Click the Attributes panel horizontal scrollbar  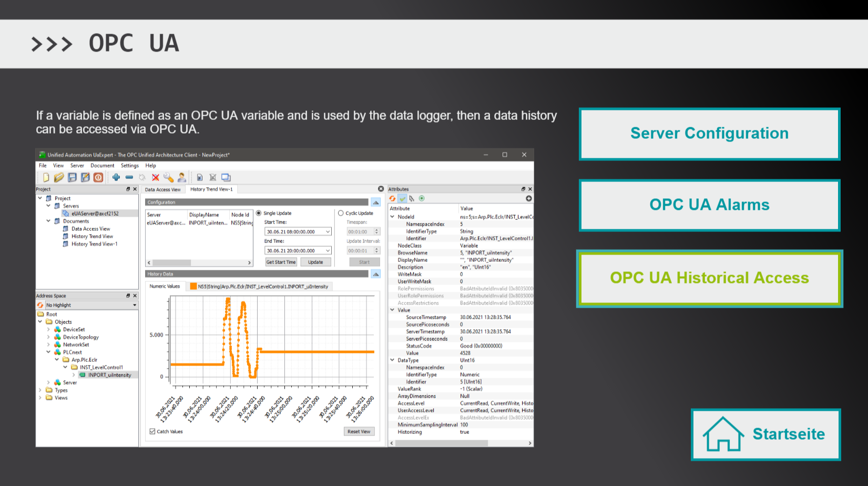point(461,443)
